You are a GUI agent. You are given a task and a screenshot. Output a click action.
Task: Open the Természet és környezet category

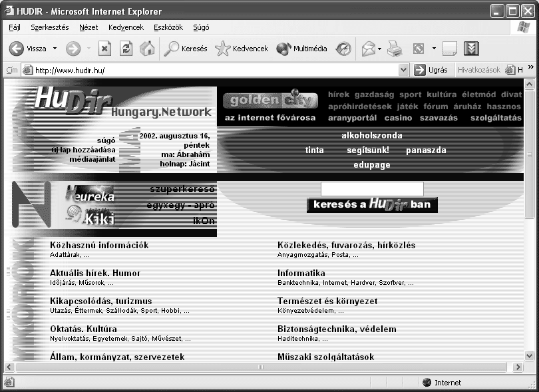pyautogui.click(x=327, y=301)
